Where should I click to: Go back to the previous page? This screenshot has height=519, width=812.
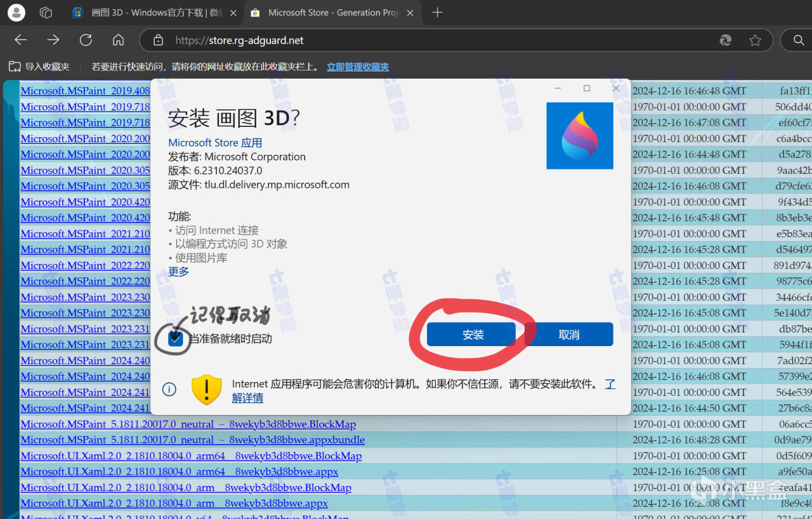click(x=20, y=40)
